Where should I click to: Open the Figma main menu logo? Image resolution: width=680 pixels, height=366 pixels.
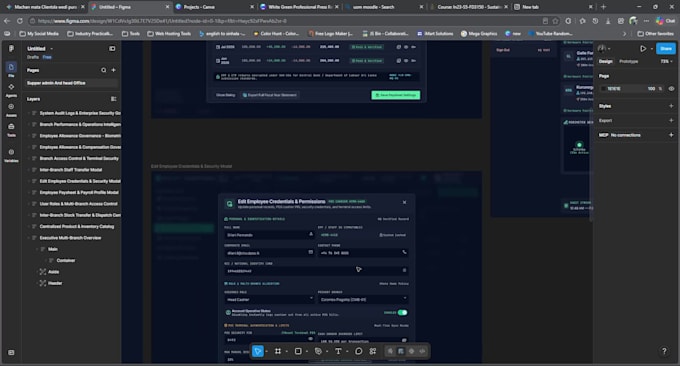tap(11, 49)
